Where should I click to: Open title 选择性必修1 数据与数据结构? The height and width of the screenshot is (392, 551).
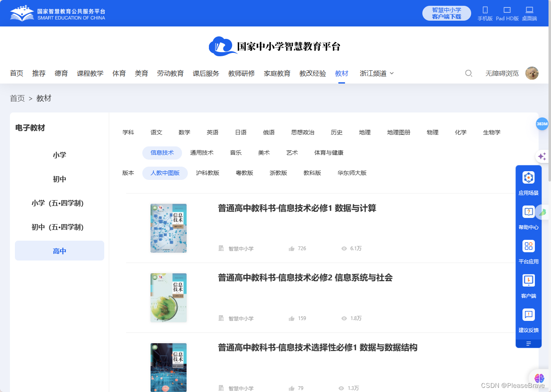(x=318, y=347)
